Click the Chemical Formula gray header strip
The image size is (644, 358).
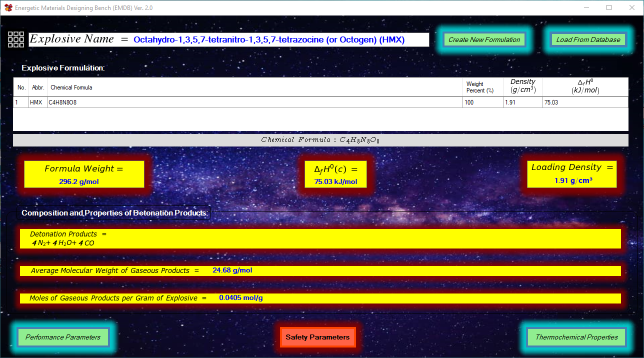pos(320,140)
